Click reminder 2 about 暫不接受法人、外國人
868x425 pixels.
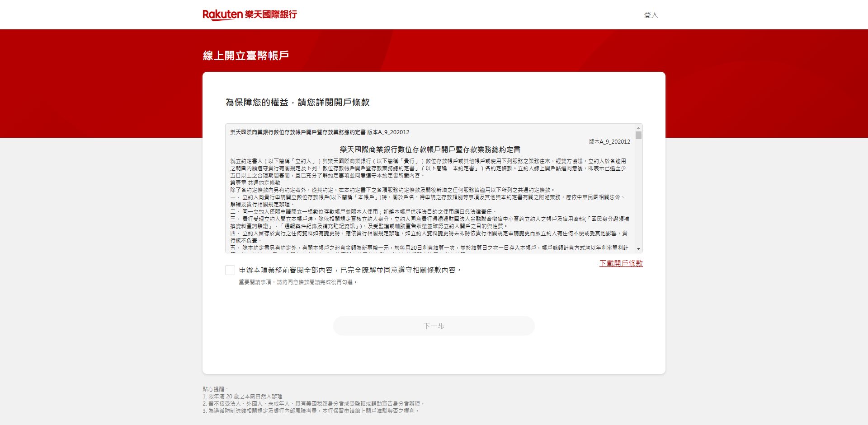coord(314,403)
